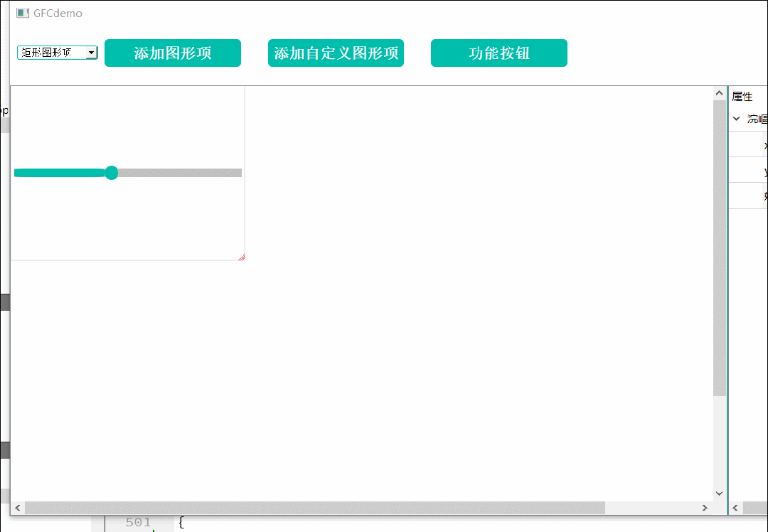Click the GFCdemo window title icon

[23, 14]
